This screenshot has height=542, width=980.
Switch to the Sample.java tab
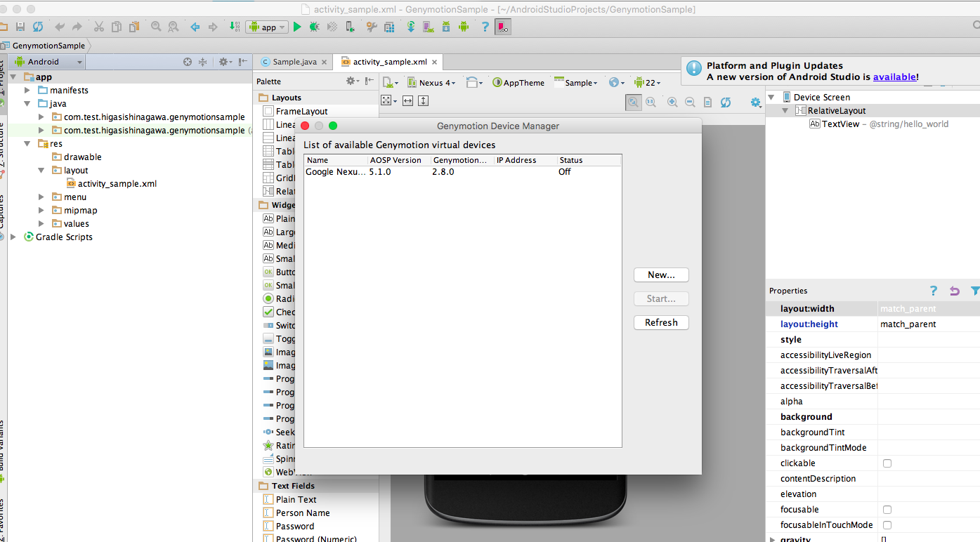[294, 62]
